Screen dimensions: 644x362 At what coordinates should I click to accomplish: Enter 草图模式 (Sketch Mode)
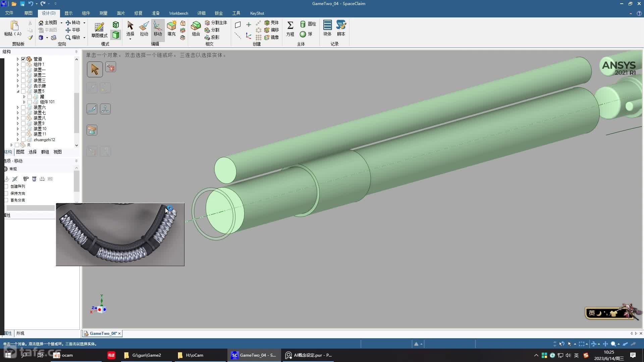[x=99, y=29]
